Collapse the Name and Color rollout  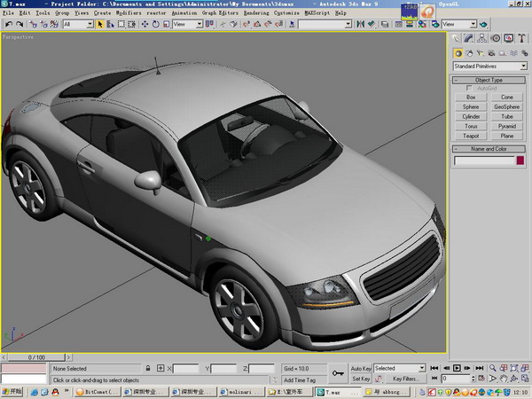489,149
